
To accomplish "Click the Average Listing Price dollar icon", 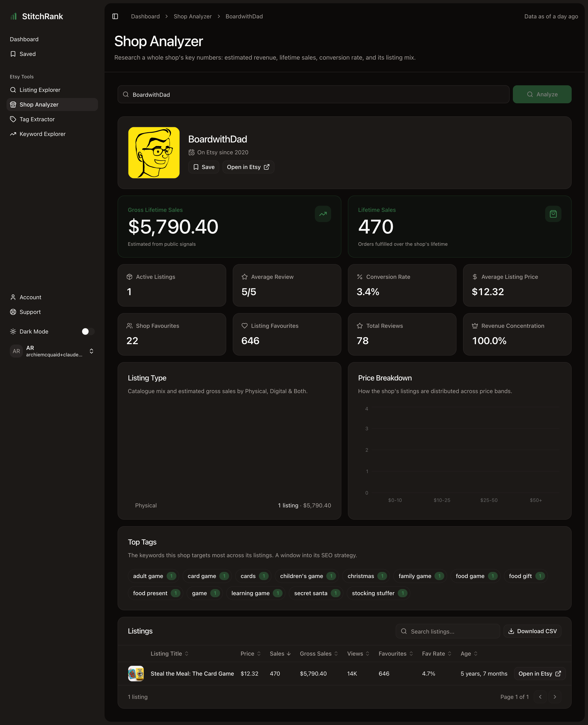I will point(475,277).
